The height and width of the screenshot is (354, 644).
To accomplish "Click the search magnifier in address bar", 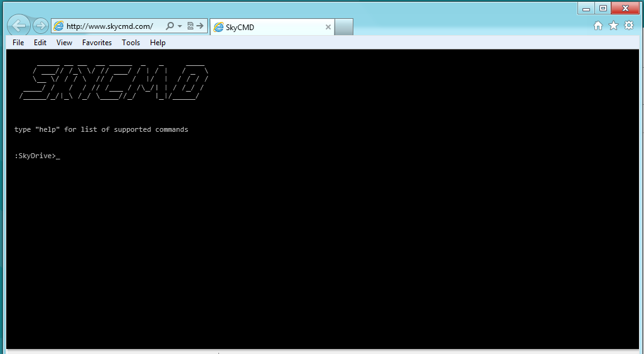I will 169,26.
